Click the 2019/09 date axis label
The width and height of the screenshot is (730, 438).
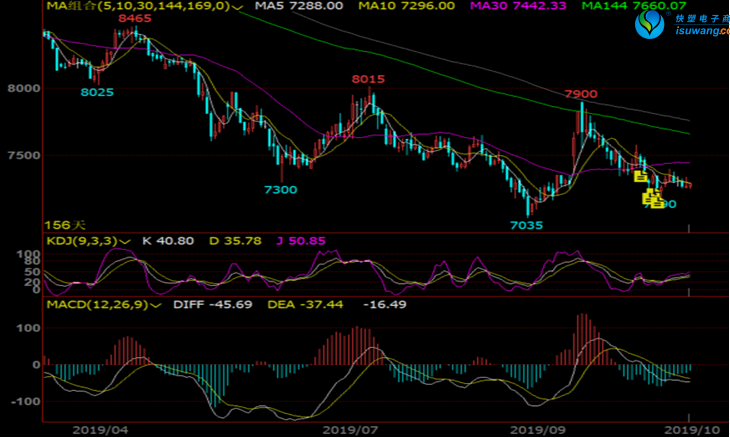click(538, 430)
